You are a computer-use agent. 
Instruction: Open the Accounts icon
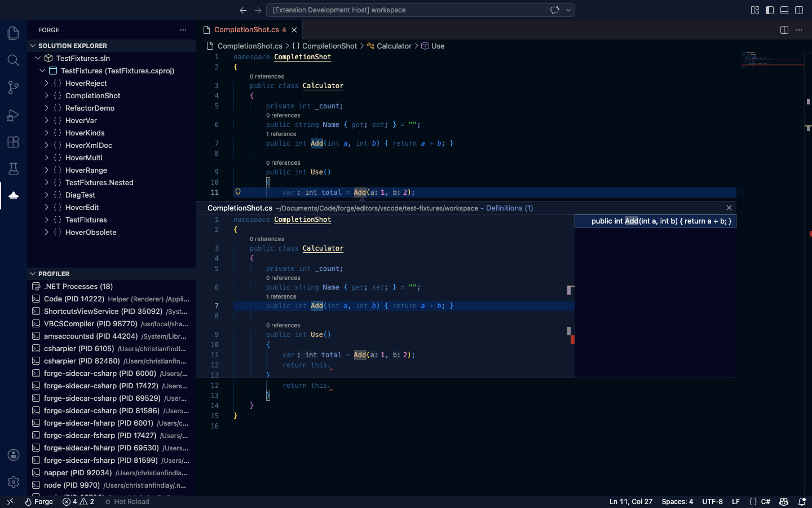point(14,455)
